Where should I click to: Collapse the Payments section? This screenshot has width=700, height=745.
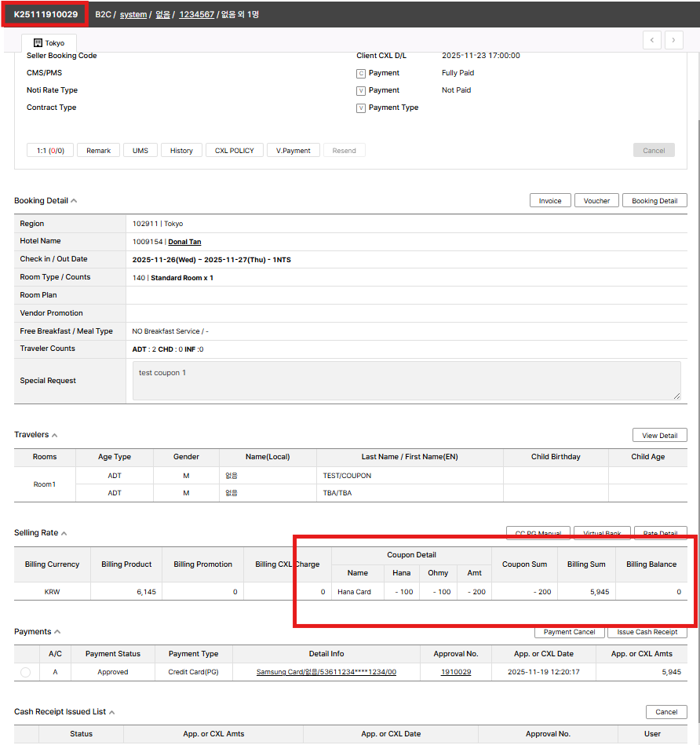(x=57, y=632)
